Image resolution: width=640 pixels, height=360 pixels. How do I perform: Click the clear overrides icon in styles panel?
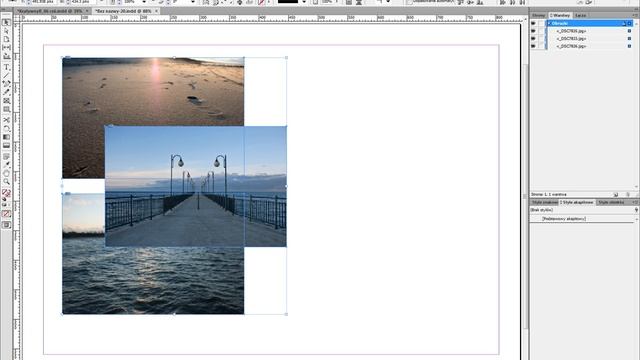click(x=636, y=210)
